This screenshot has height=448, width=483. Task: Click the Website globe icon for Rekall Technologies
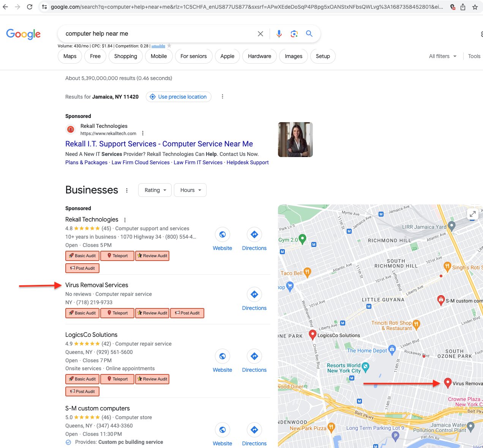click(223, 234)
